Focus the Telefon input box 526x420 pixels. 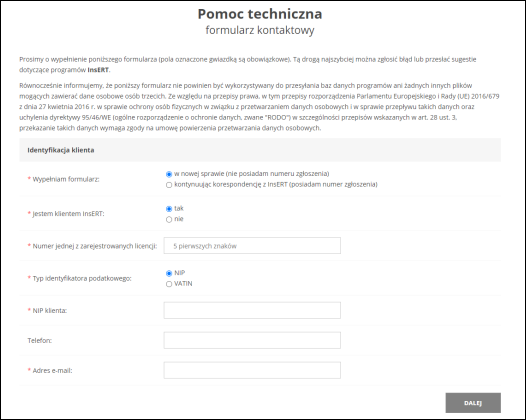coord(252,340)
